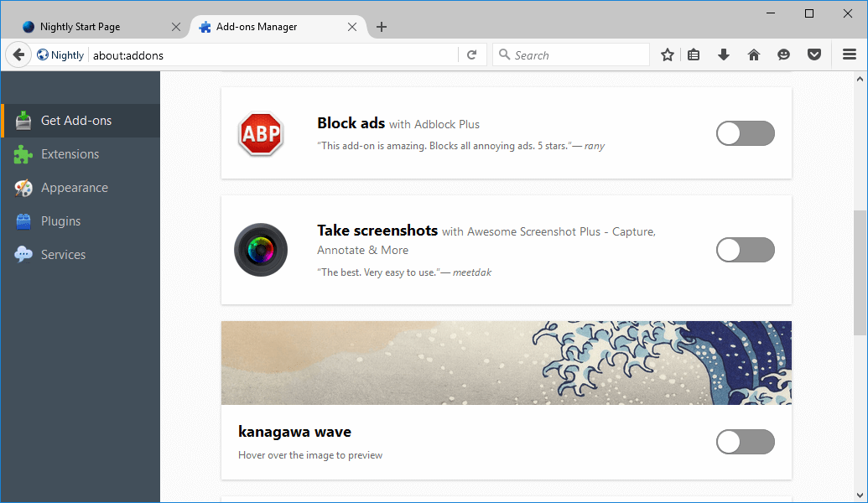Click the Nightly globe identity icon
Viewport: 868px width, 503px height.
pos(43,54)
